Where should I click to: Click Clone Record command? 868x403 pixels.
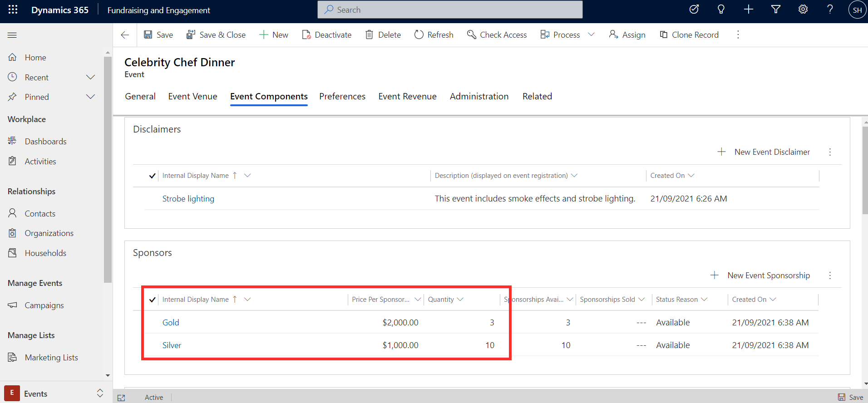689,35
